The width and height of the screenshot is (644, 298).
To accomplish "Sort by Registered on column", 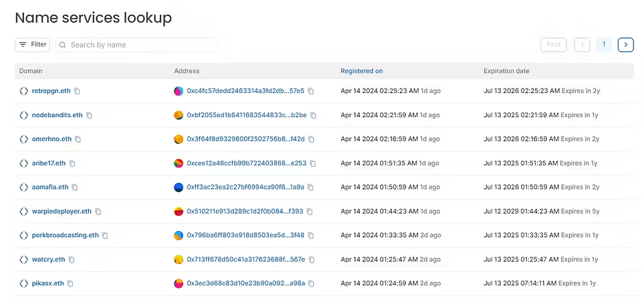I will (x=361, y=71).
